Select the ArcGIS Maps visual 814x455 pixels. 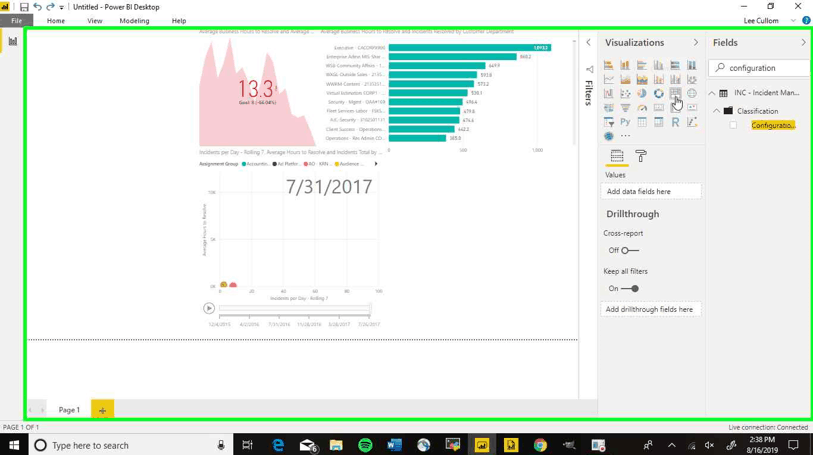point(608,136)
